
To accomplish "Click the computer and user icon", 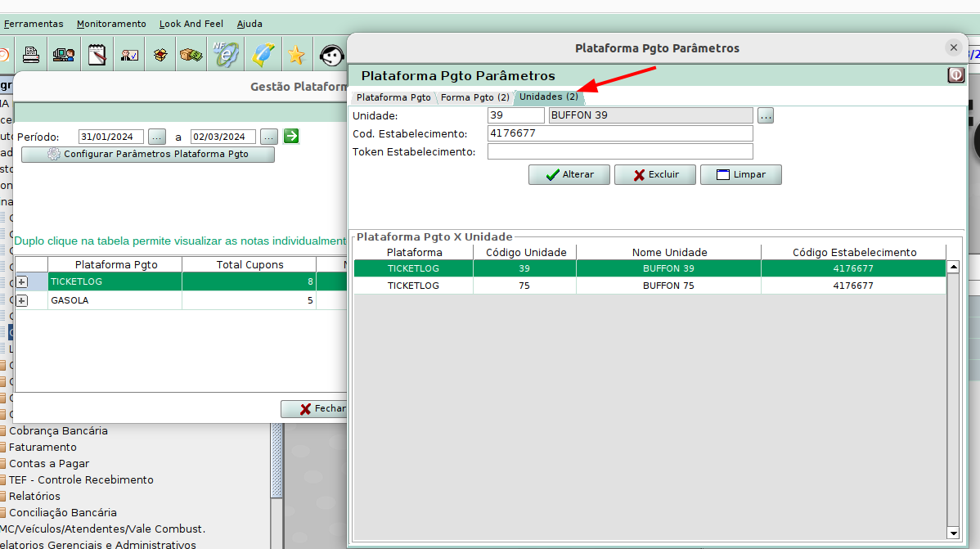I will tap(64, 55).
